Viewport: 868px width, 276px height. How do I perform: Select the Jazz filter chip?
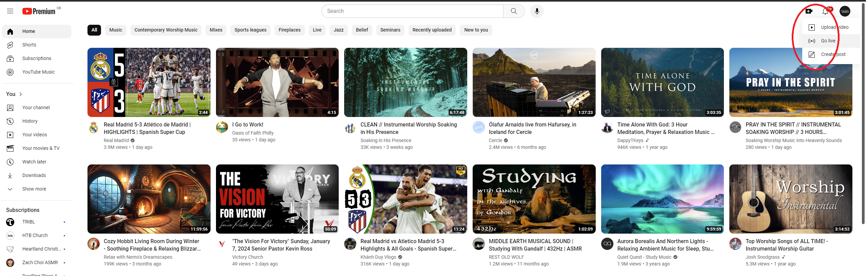pyautogui.click(x=338, y=30)
